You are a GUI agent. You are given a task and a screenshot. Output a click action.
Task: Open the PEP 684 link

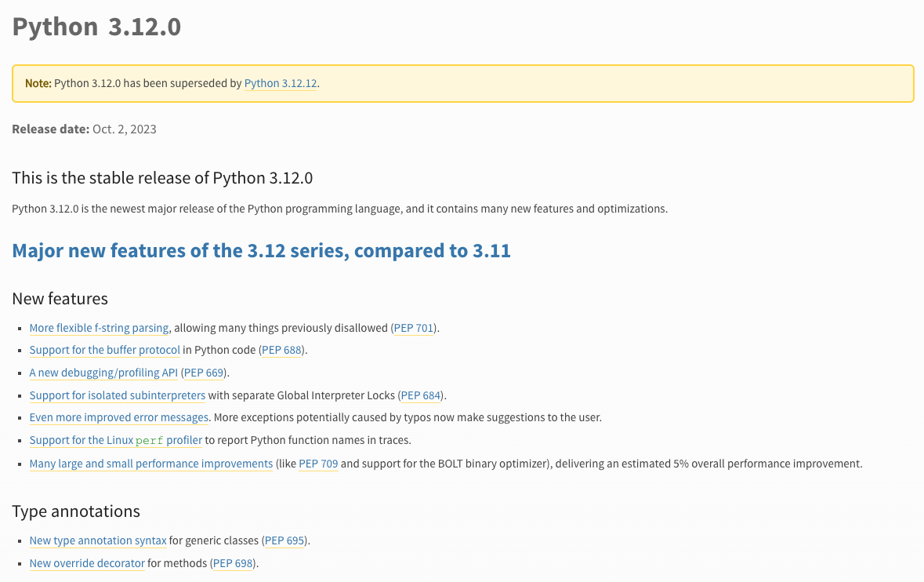point(421,395)
